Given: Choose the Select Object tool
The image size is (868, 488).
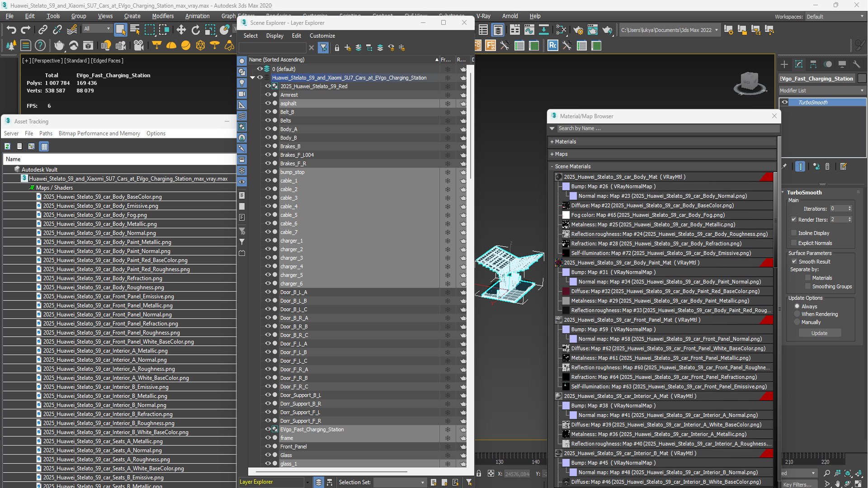Looking at the screenshot, I should (x=120, y=30).
